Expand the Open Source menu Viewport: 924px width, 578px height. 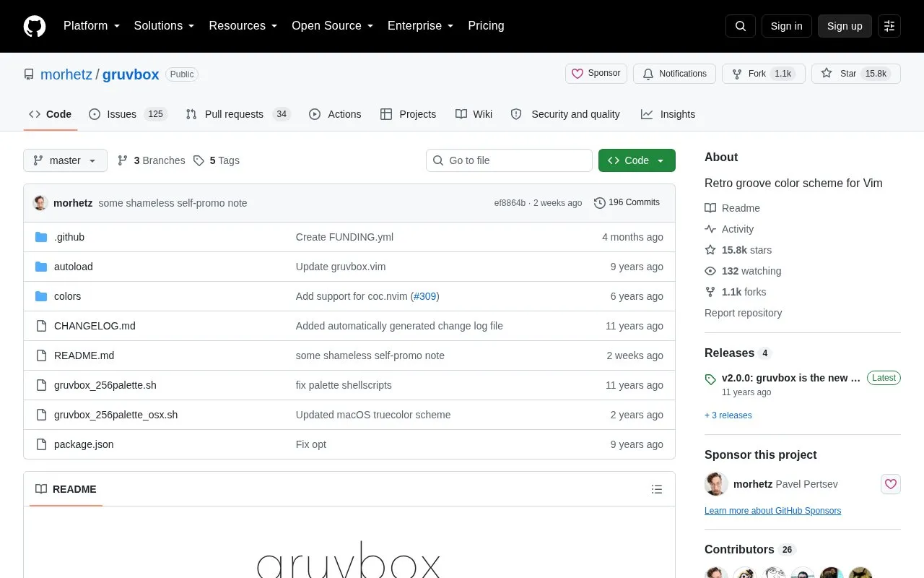[x=333, y=26]
